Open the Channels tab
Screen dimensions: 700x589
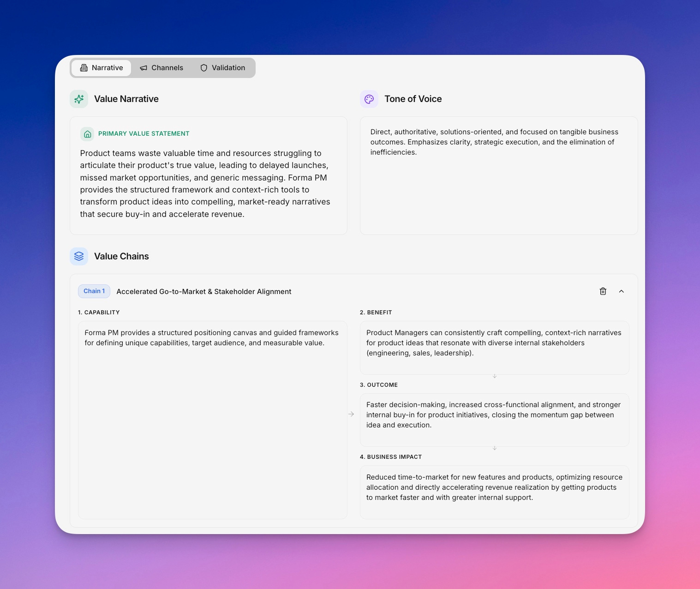(x=162, y=68)
